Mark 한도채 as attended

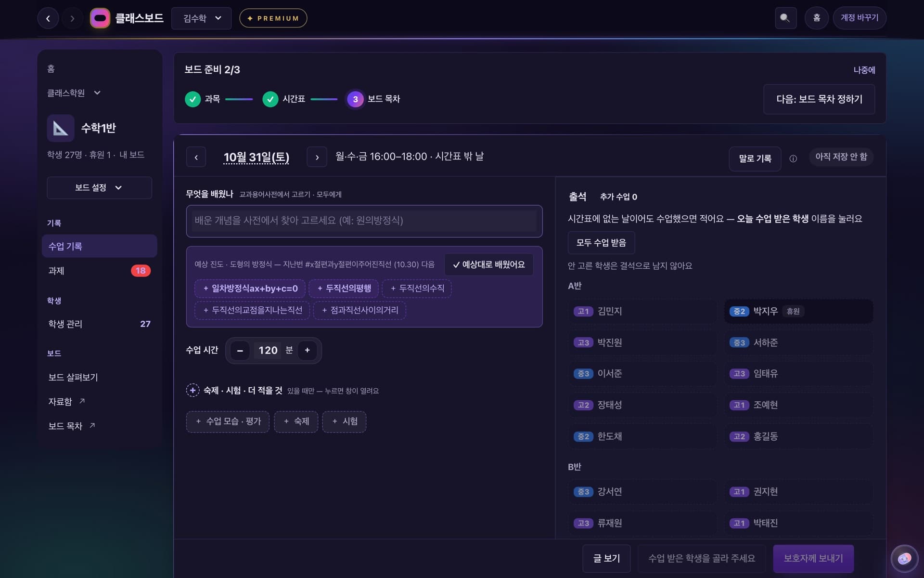pyautogui.click(x=642, y=436)
